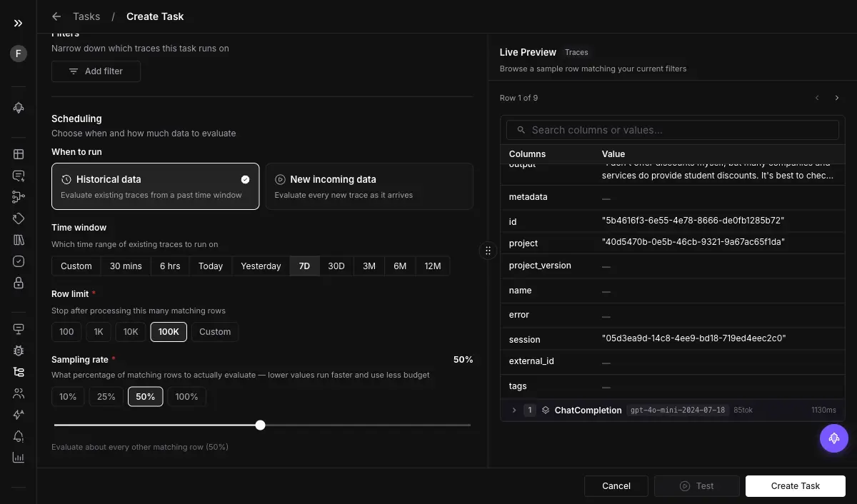Click the Create Task button

tap(796, 486)
